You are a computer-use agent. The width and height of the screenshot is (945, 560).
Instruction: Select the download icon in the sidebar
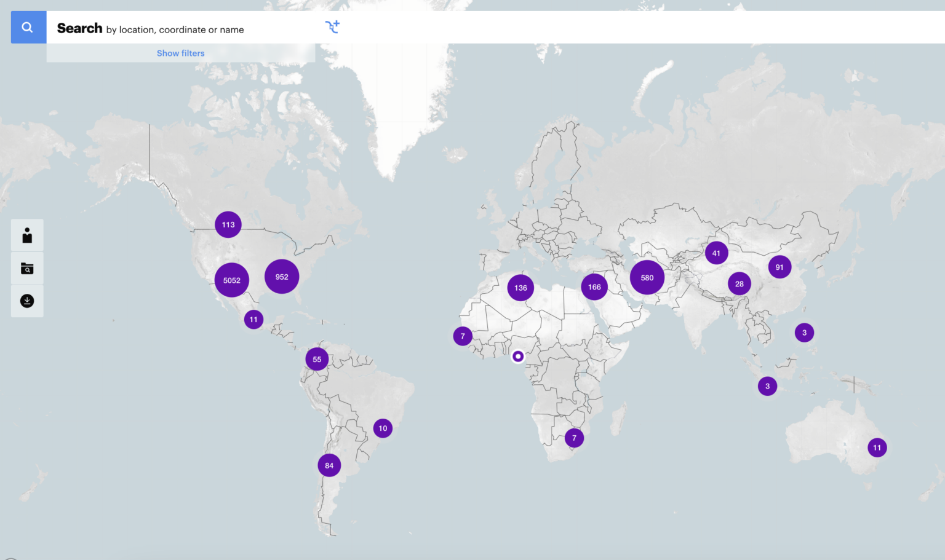pyautogui.click(x=26, y=301)
